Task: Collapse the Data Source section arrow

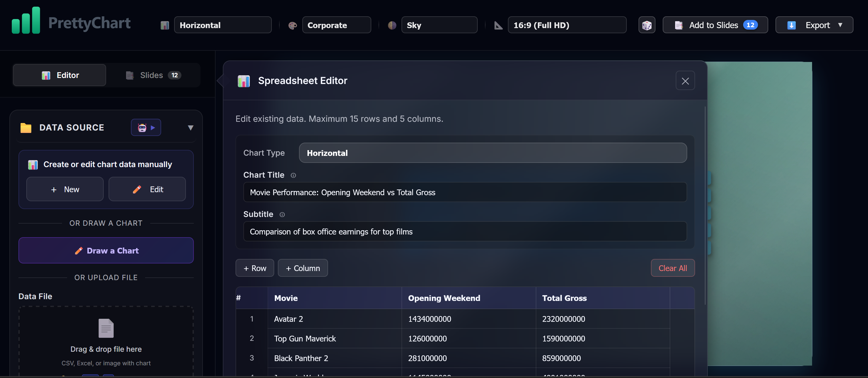Action: [x=190, y=128]
